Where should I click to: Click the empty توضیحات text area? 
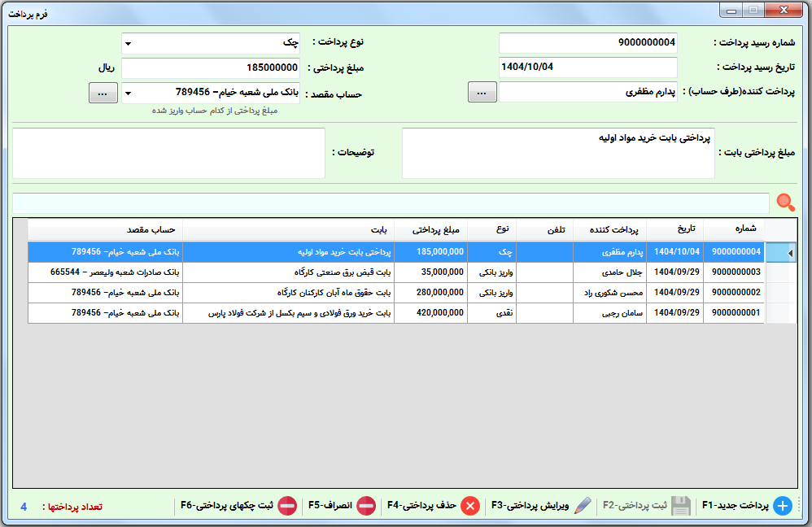[168, 153]
